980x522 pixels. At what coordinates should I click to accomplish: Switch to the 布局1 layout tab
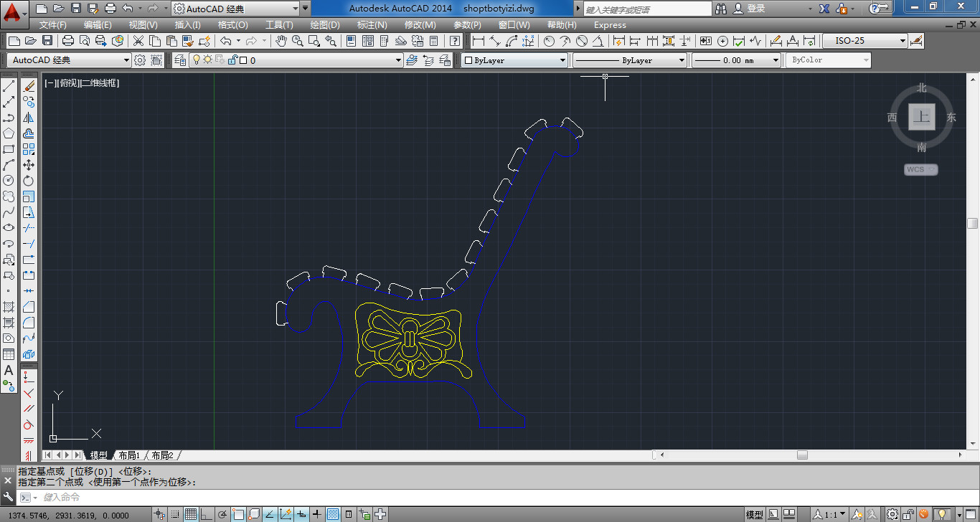[129, 455]
